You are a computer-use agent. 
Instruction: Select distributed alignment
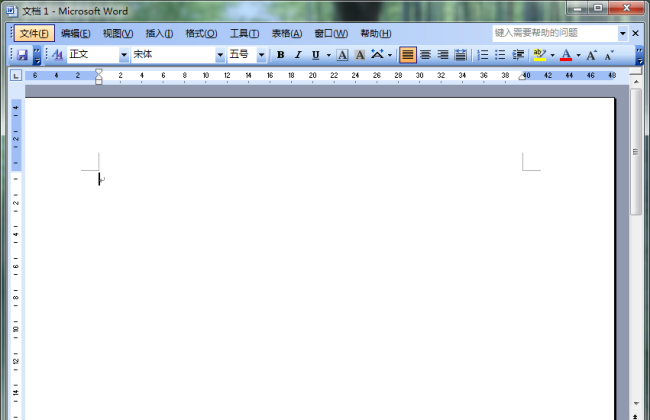point(461,55)
